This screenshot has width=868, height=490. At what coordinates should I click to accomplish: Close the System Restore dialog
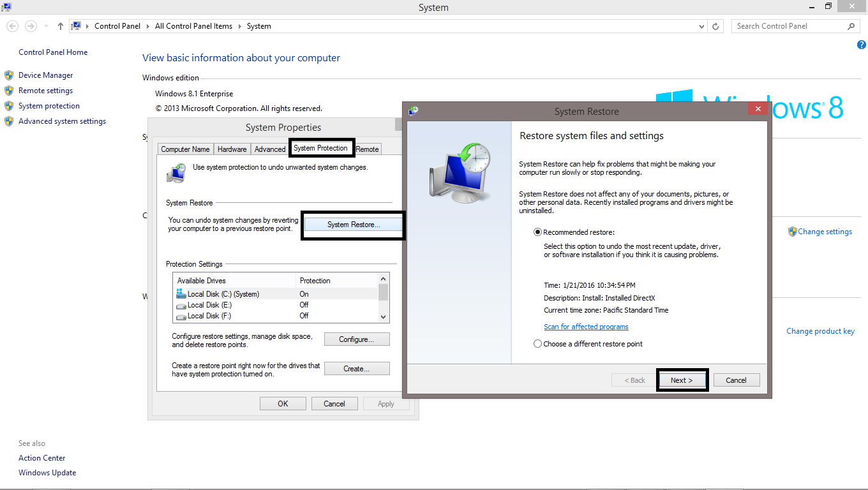coord(758,109)
